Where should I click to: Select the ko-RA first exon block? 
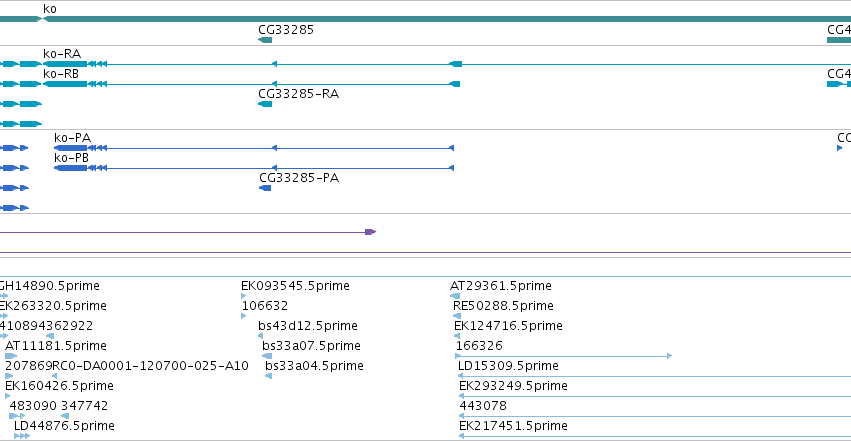tap(65, 64)
